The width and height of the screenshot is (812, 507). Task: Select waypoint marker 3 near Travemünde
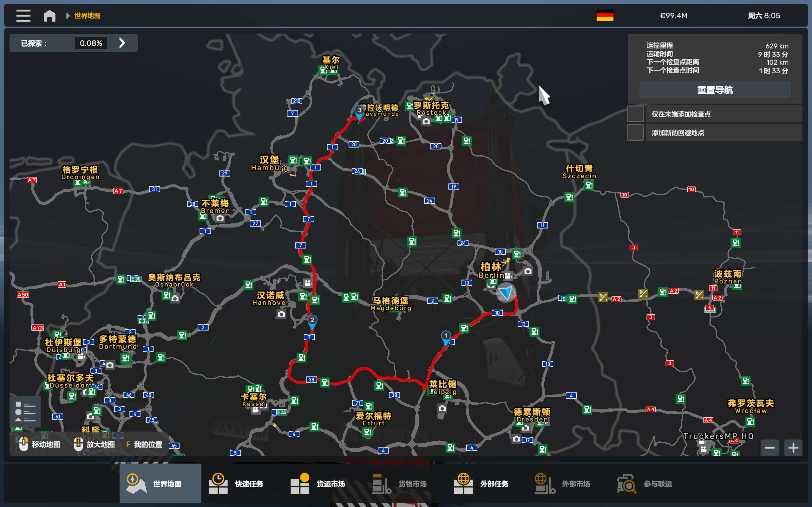[x=359, y=111]
